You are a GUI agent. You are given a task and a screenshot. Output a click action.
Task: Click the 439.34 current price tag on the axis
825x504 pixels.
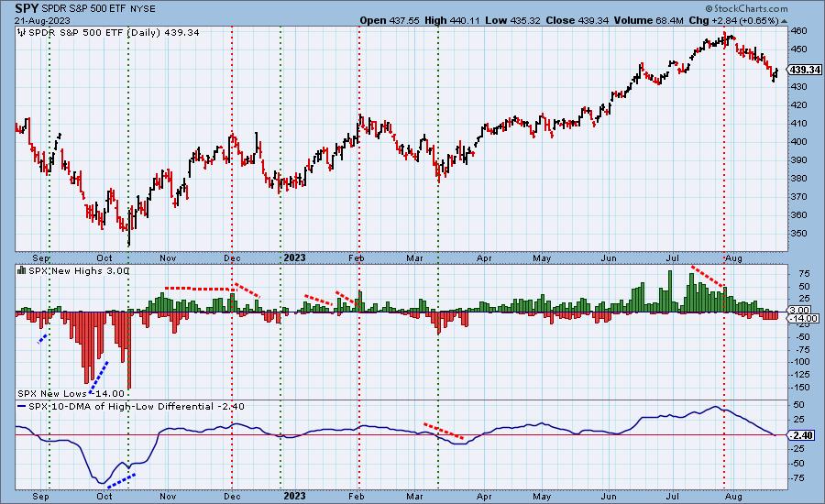click(805, 70)
